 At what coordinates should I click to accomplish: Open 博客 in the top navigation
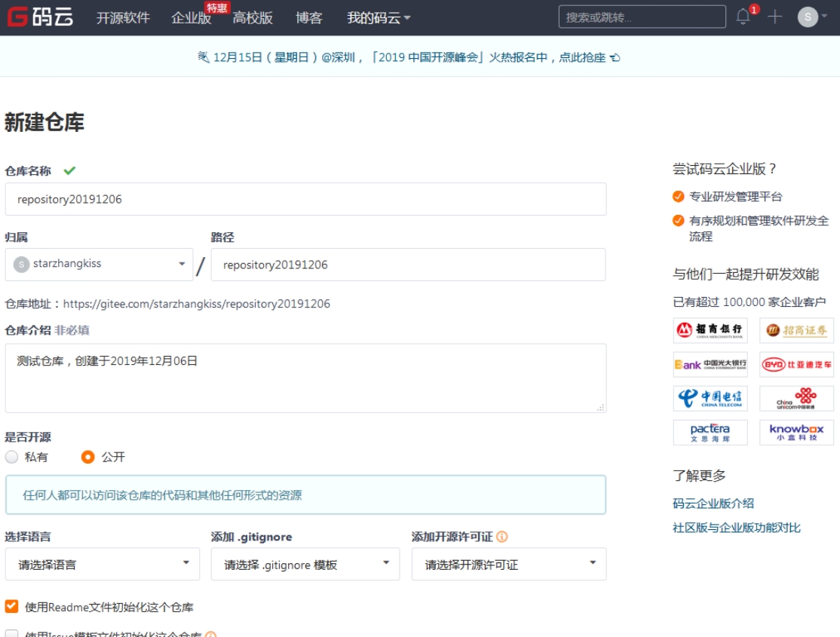tap(309, 17)
